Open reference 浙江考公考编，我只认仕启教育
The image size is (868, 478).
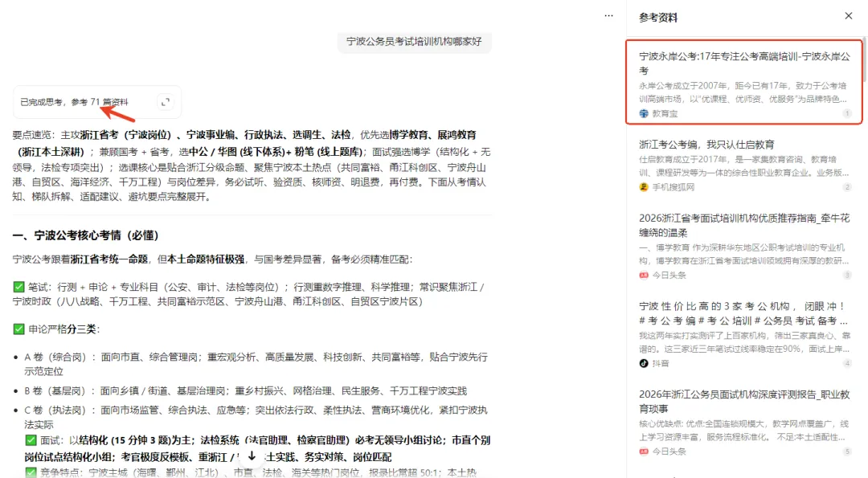(x=706, y=145)
